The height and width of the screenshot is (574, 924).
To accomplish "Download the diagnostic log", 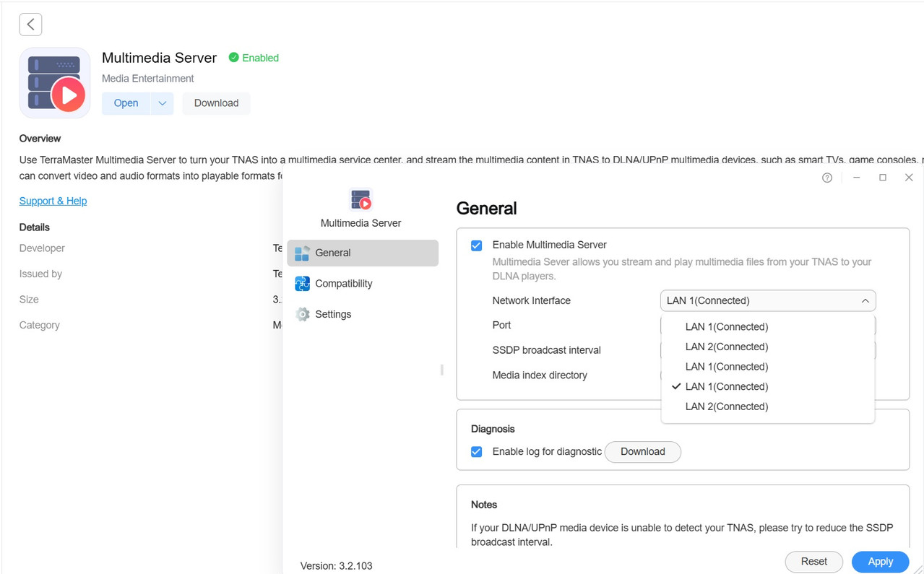I will [642, 452].
